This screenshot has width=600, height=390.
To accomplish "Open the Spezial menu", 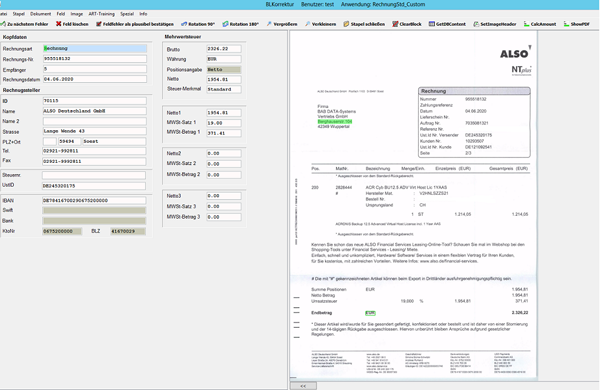I will [127, 14].
